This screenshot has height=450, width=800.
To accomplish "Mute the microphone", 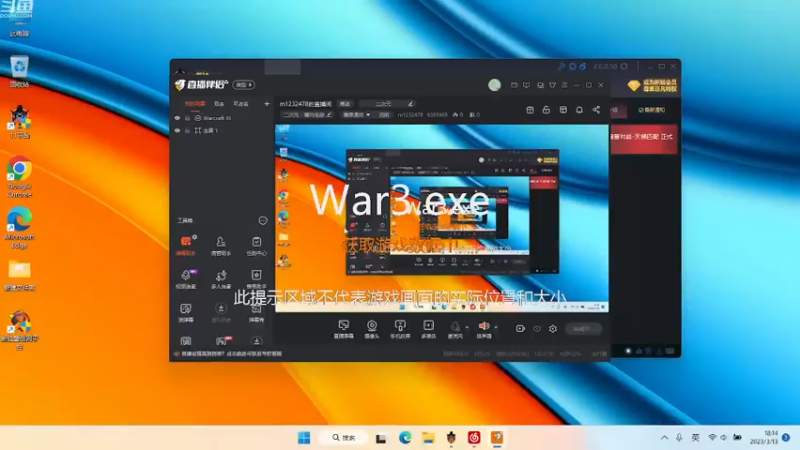I will tap(455, 329).
